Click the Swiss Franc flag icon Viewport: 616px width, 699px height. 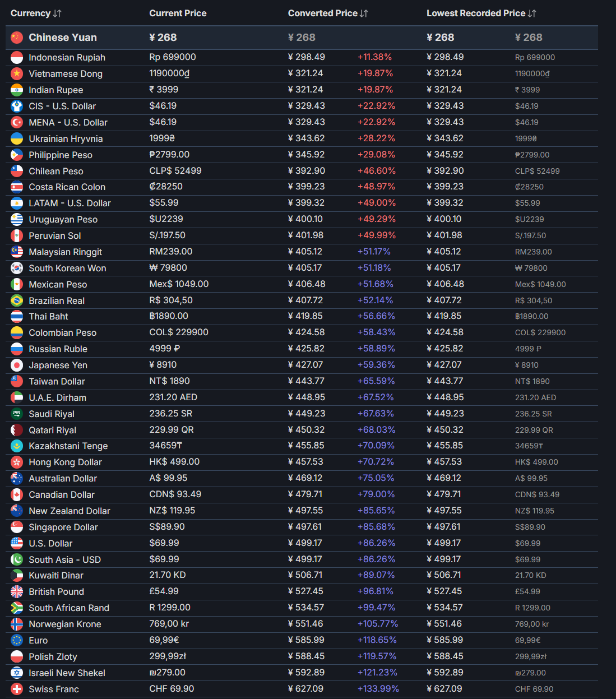tap(17, 689)
